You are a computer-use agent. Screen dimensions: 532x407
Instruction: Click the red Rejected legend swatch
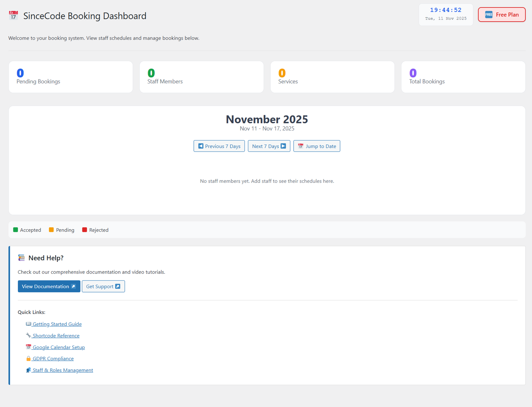pos(84,230)
